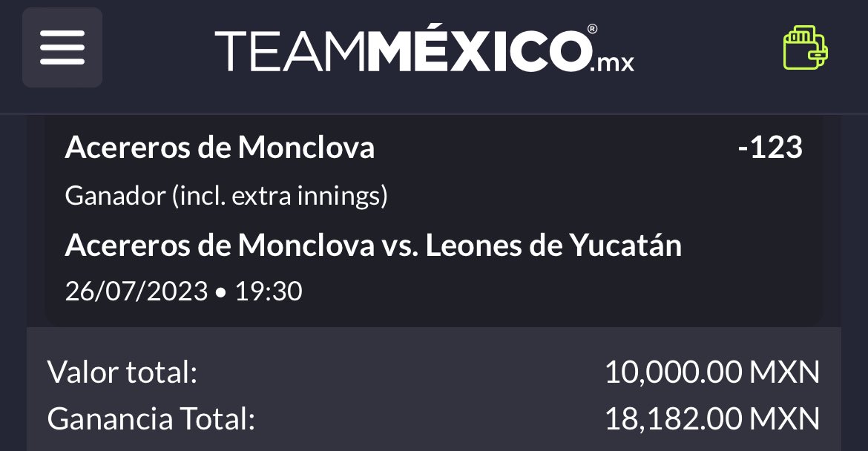The width and height of the screenshot is (868, 451).
Task: Click the 26/07/2023 19:30 date line
Action: pyautogui.click(x=184, y=291)
